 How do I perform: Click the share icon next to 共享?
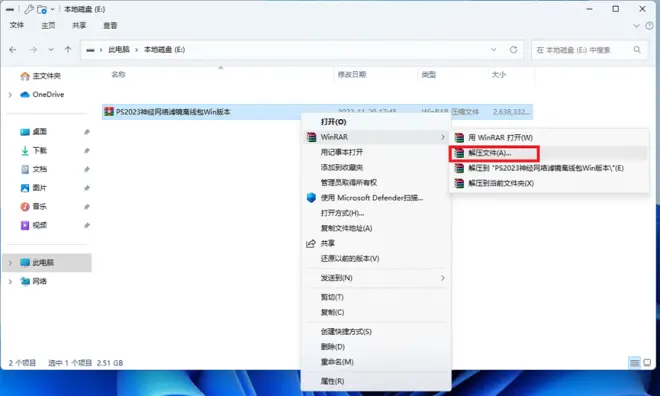pos(311,244)
